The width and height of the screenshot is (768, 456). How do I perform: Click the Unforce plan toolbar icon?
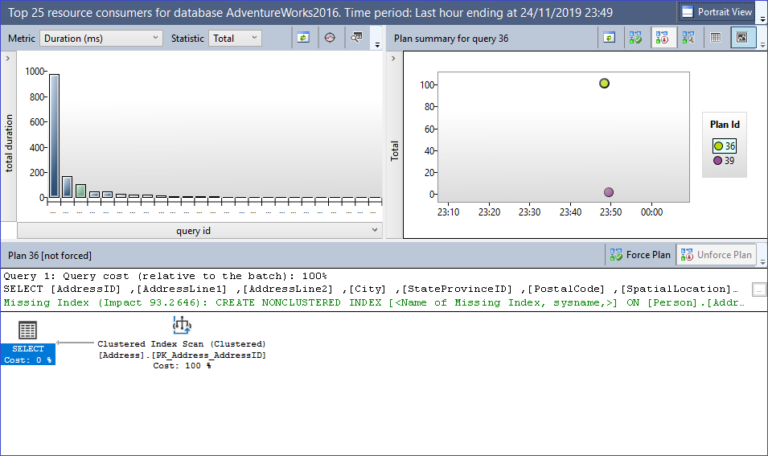[x=662, y=38]
